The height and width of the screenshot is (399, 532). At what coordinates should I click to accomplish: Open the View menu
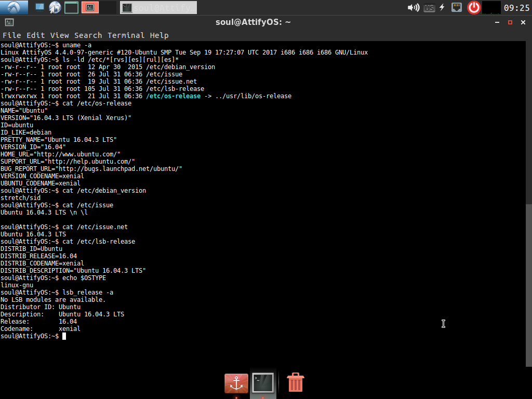60,35
